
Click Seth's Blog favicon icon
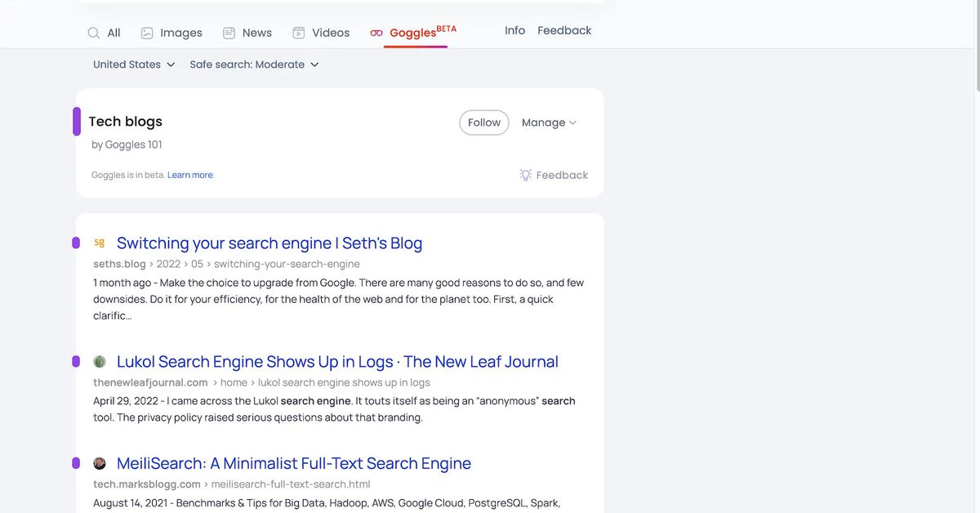click(x=100, y=243)
